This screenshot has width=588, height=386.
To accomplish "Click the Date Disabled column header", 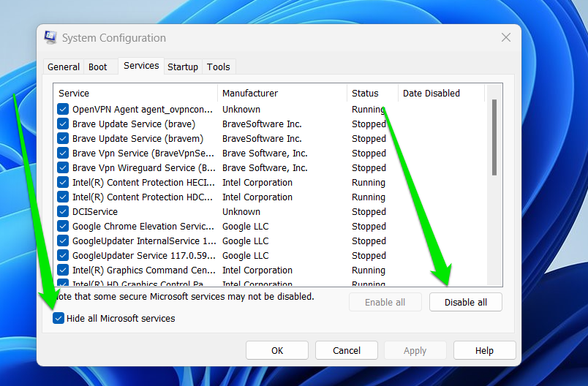I will (x=440, y=93).
